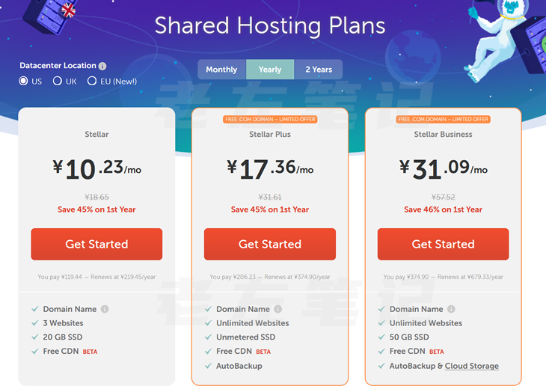
Task: Click BETA badge in Stellar Business plan
Action: point(436,352)
